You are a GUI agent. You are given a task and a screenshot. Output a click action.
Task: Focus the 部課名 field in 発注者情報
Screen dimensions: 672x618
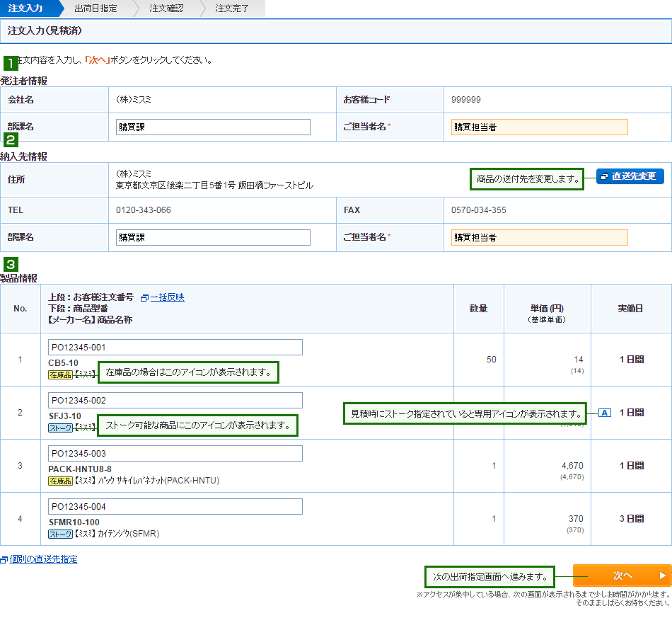tap(213, 127)
